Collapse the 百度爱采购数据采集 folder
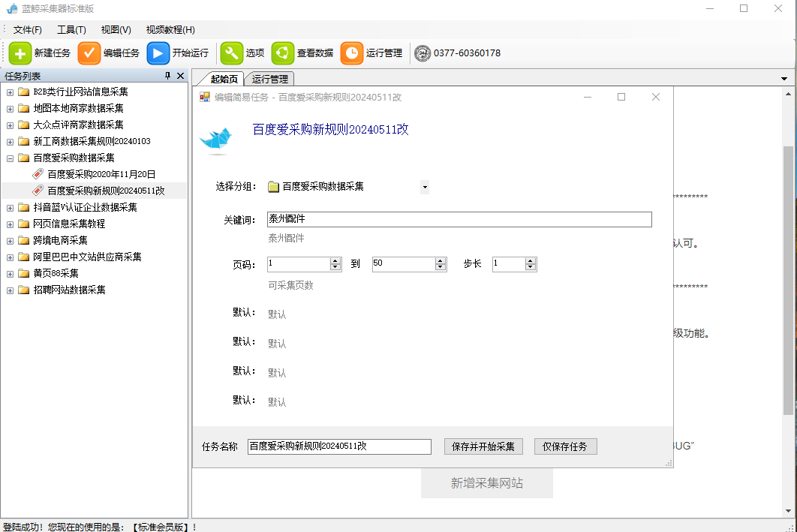 (x=10, y=158)
